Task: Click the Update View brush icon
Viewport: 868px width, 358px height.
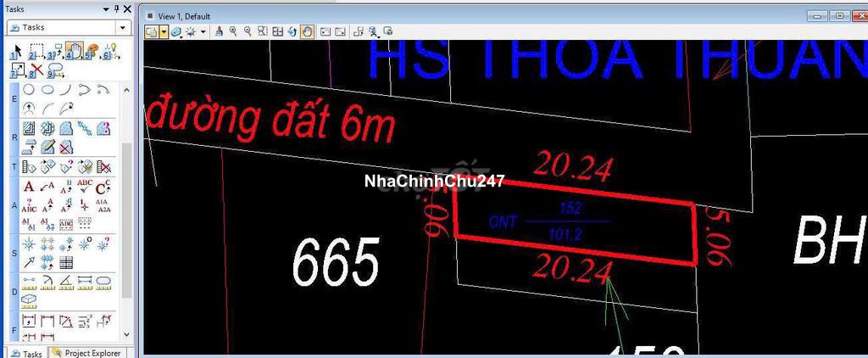Action: coord(219,31)
